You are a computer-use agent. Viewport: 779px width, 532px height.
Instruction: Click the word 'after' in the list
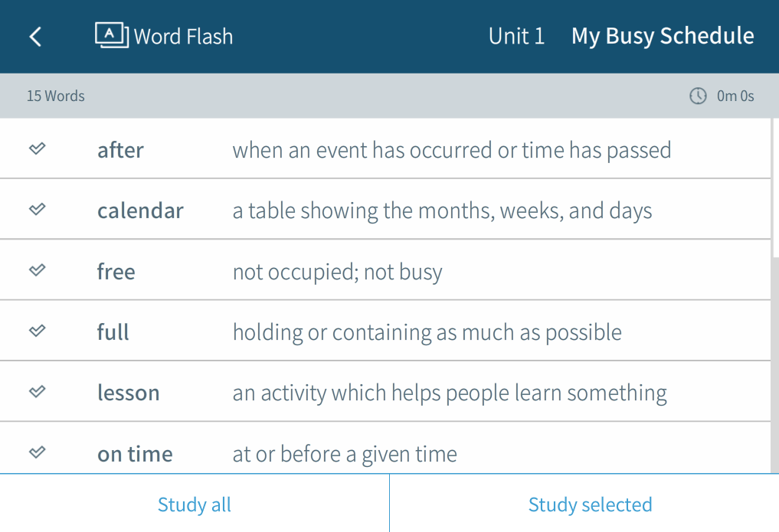tap(120, 150)
